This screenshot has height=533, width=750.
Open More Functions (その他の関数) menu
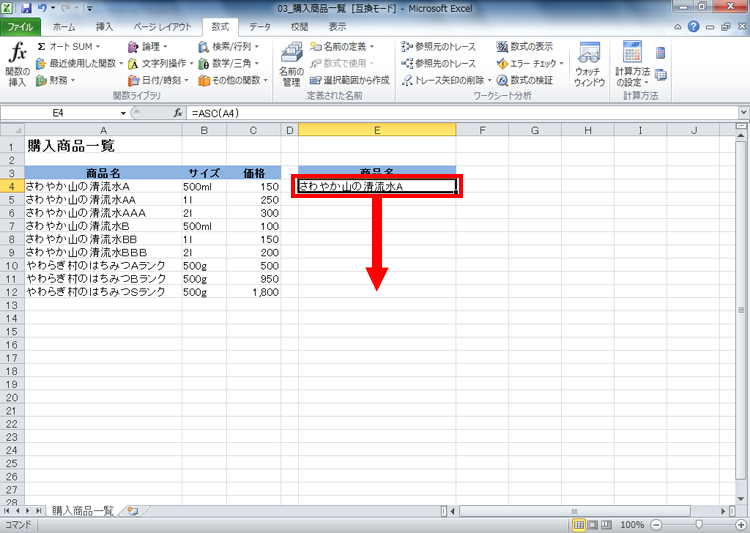point(233,80)
